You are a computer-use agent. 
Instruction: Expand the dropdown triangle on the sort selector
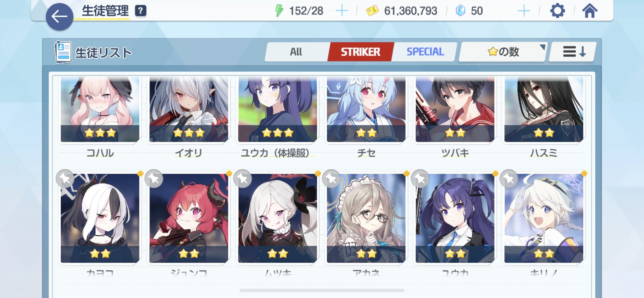pyautogui.click(x=542, y=47)
